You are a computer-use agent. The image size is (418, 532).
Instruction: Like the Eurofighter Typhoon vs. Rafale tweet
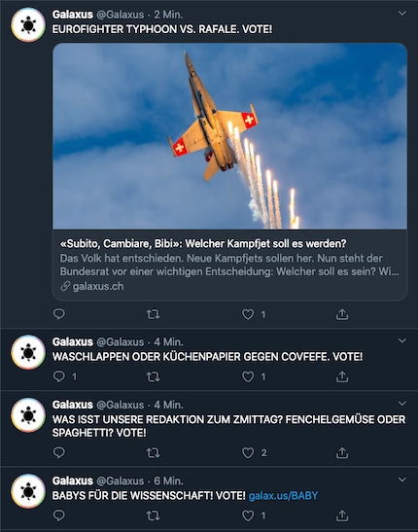pyautogui.click(x=248, y=314)
